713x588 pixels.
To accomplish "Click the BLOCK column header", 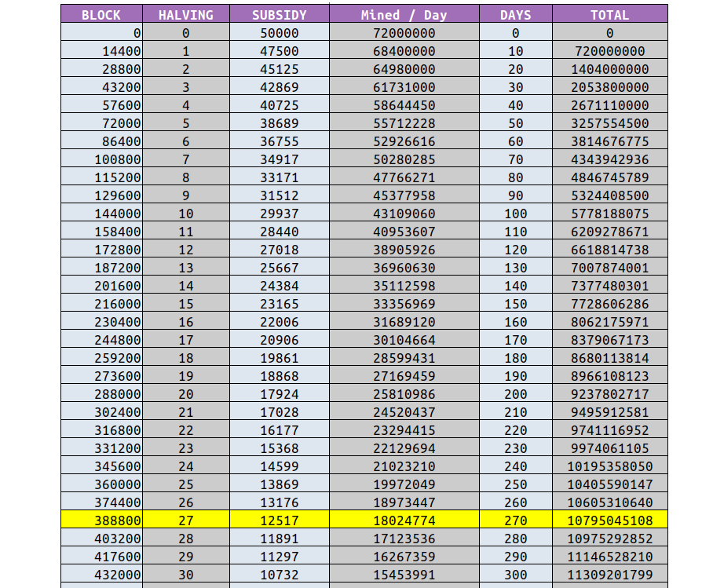I will point(101,14).
